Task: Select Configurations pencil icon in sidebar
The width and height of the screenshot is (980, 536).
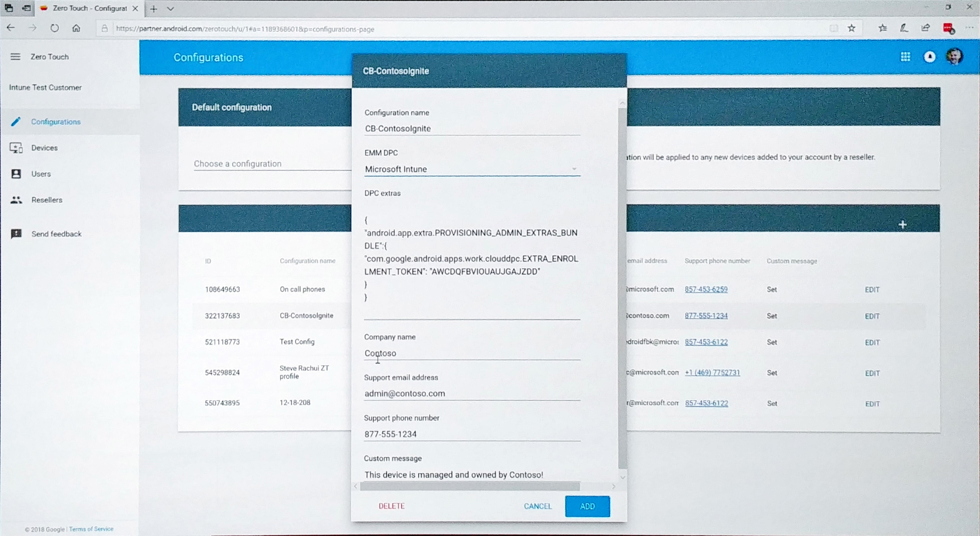Action: point(16,121)
